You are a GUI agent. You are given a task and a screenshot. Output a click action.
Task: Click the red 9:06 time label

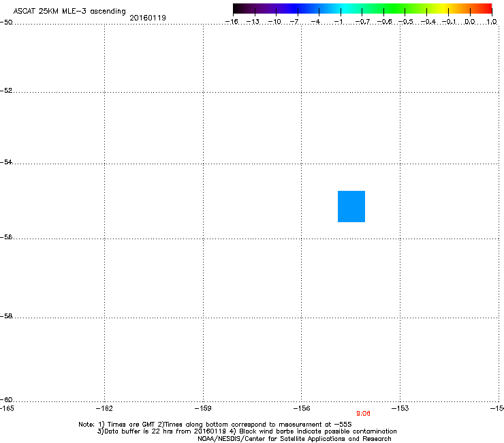[363, 414]
